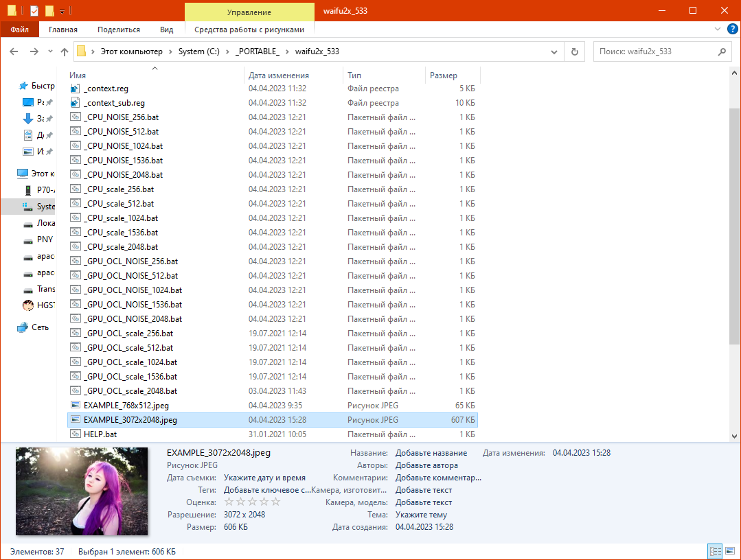
Task: Expand the ribbon with chevron
Action: (718, 30)
